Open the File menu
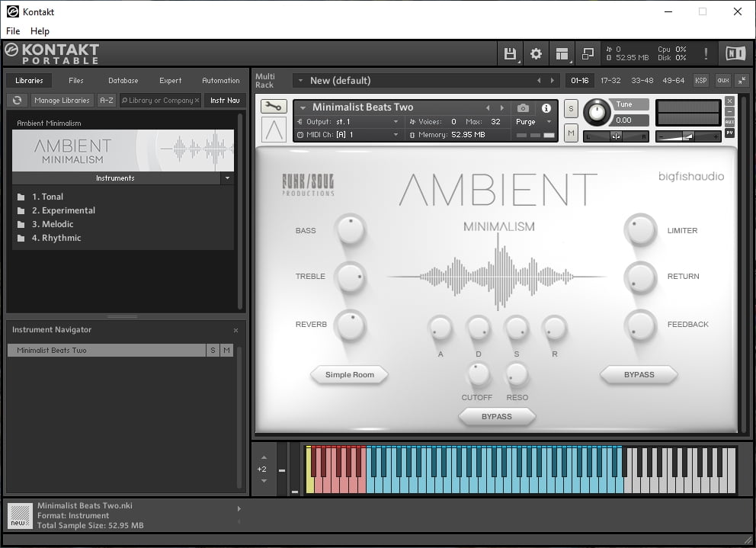 [13, 31]
